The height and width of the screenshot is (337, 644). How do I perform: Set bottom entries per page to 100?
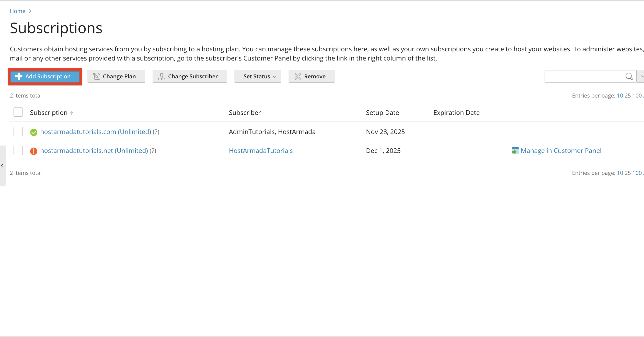(x=637, y=173)
